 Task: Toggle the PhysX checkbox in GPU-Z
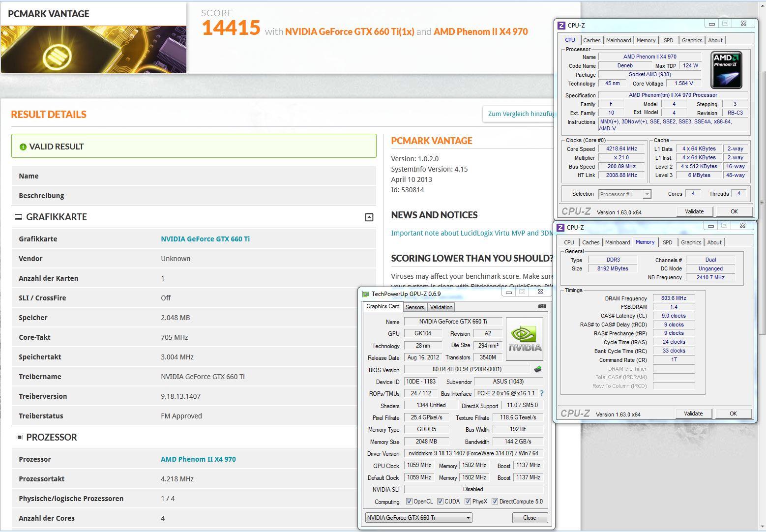point(468,502)
